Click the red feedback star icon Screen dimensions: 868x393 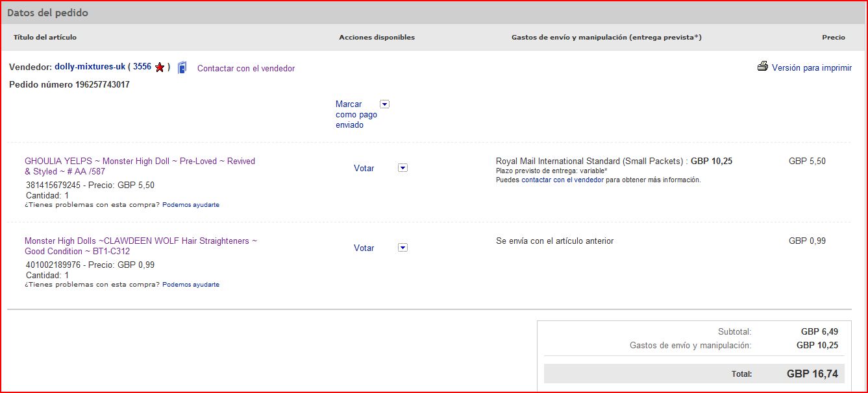click(x=160, y=67)
